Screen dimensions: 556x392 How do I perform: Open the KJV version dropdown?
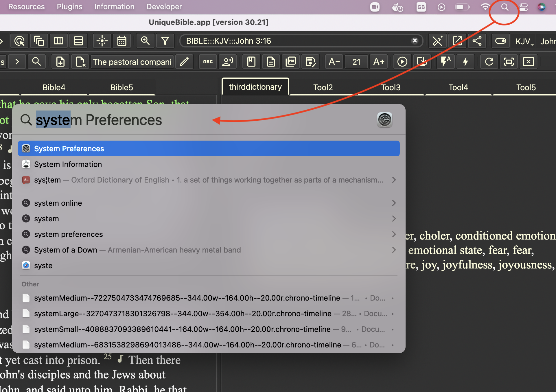click(524, 41)
